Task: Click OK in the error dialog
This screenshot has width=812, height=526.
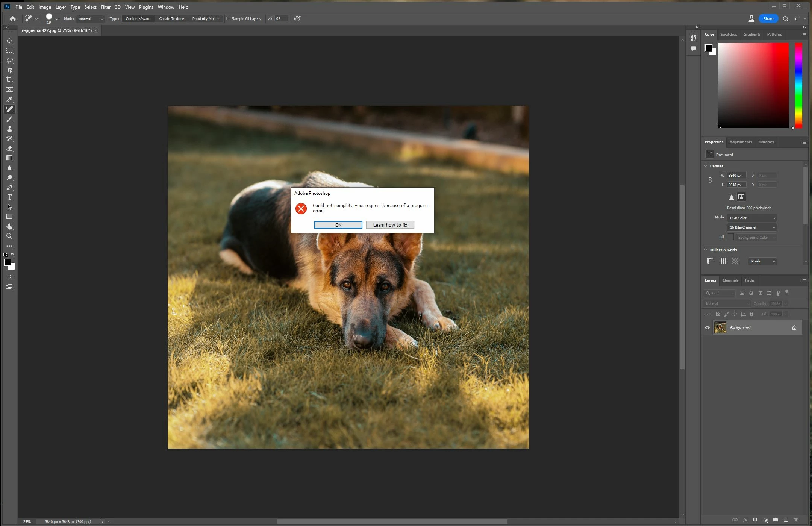Action: tap(338, 225)
